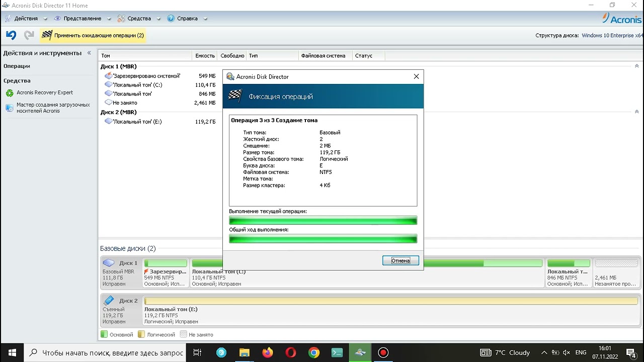Click volume icon of Зарезервировано системой
Image resolution: width=644 pixels, height=362 pixels.
point(108,76)
